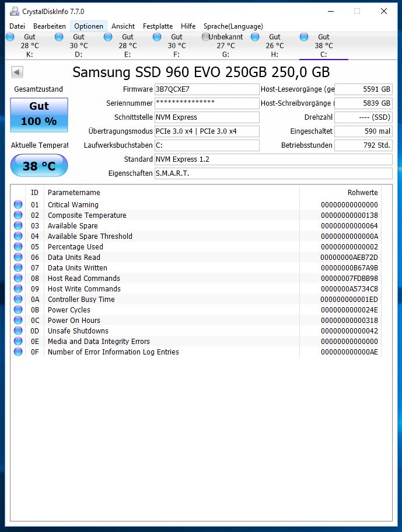Click status icon for Available Spare row
Viewport: 402px width, 532px height.
18,225
